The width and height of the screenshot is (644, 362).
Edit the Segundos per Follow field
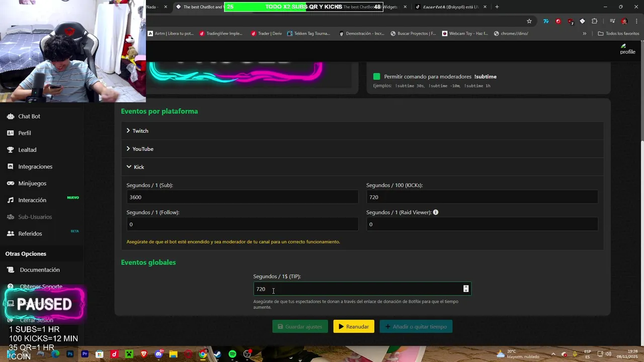(242, 224)
